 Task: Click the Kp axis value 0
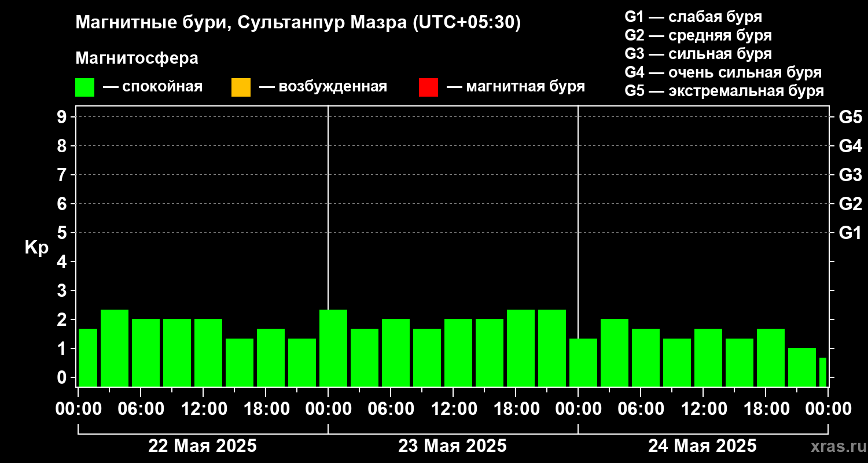coord(61,377)
